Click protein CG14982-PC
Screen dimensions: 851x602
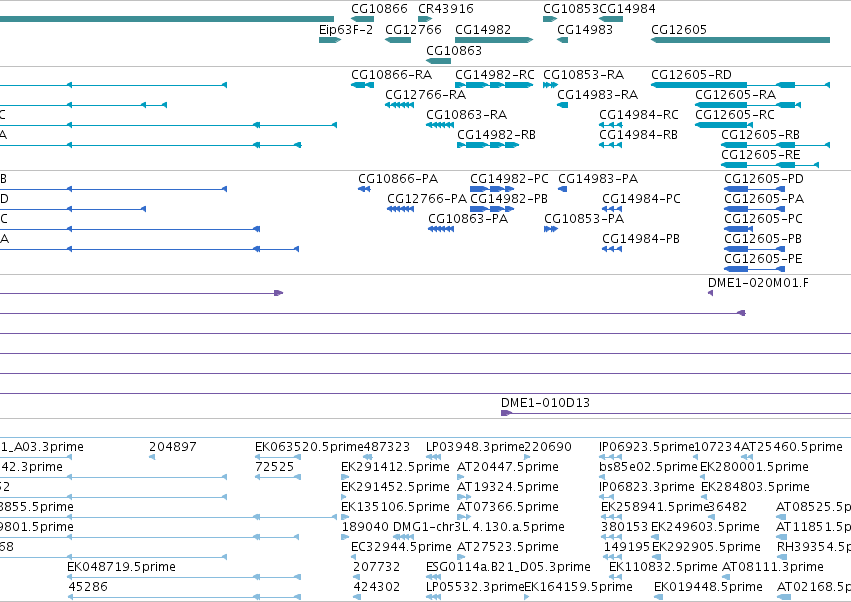(x=509, y=179)
